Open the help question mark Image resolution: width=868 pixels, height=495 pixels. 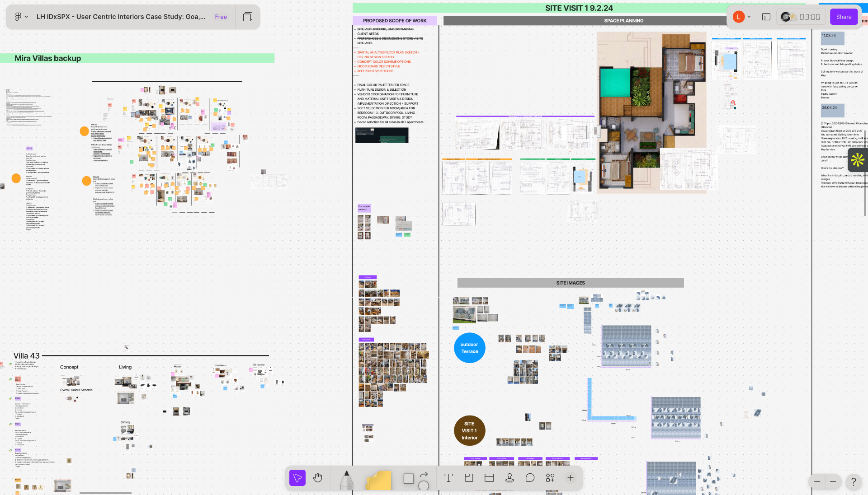click(854, 481)
